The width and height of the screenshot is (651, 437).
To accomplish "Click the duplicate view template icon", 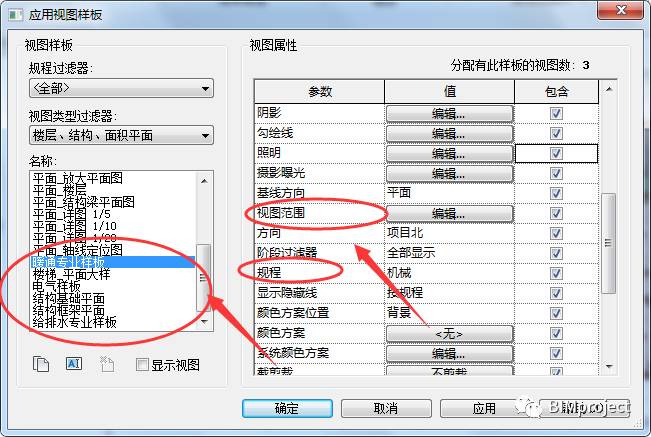I will (41, 364).
